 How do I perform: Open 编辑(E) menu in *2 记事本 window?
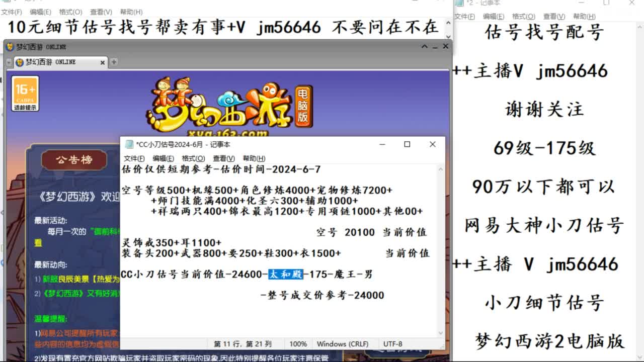(494, 17)
